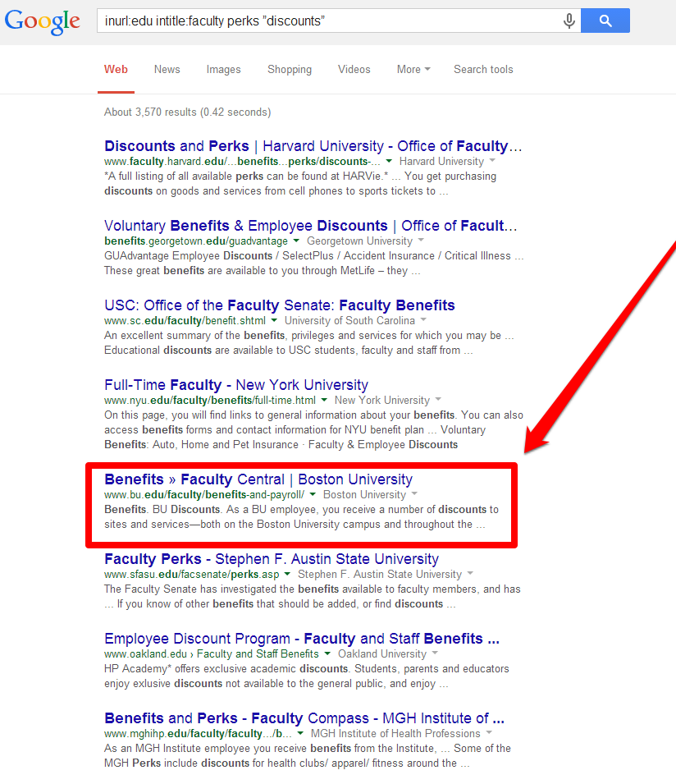Click the New York University source label

click(382, 400)
